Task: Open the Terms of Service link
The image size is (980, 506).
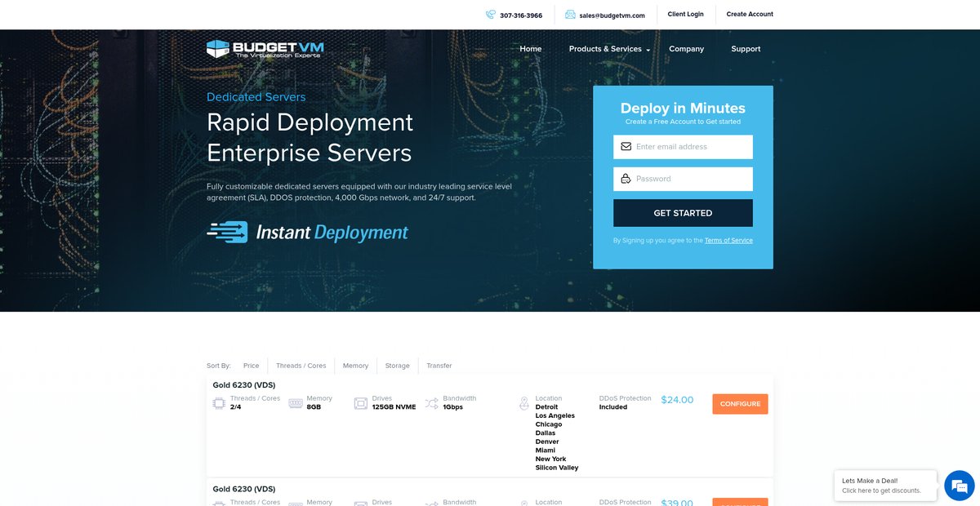Action: click(x=728, y=241)
